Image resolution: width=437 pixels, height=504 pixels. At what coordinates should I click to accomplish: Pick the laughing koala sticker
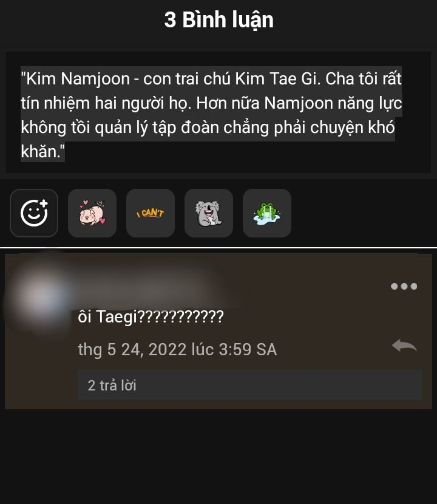(x=209, y=213)
